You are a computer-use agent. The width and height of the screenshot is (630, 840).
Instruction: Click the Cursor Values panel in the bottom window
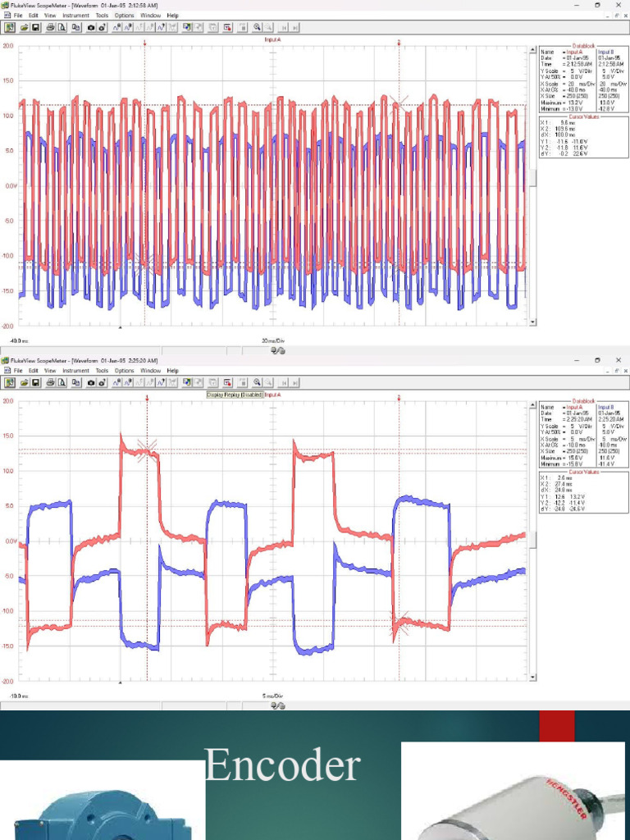click(582, 491)
